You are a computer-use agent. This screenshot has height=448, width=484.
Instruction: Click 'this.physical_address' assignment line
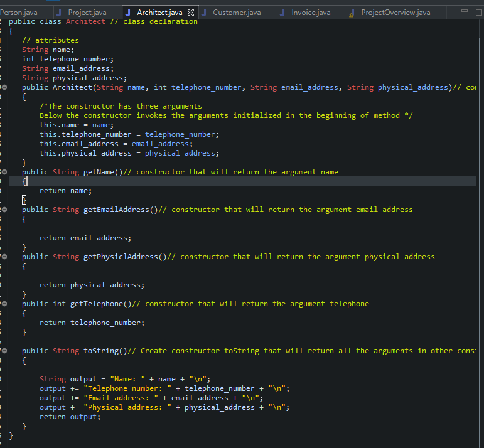pyautogui.click(x=129, y=153)
